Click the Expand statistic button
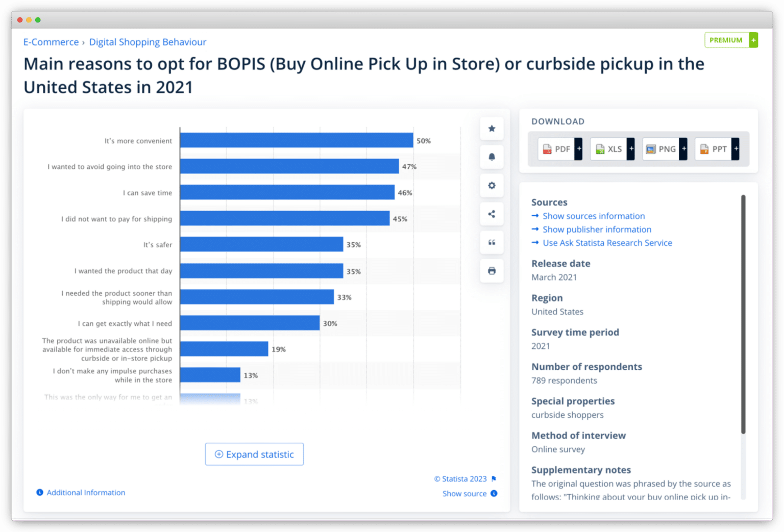 pos(254,454)
